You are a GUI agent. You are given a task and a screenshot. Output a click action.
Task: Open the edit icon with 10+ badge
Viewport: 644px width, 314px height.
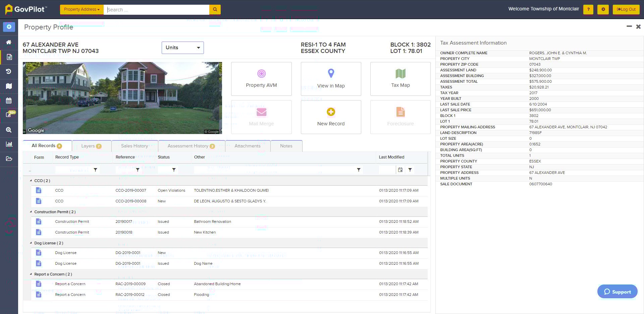coord(9,114)
